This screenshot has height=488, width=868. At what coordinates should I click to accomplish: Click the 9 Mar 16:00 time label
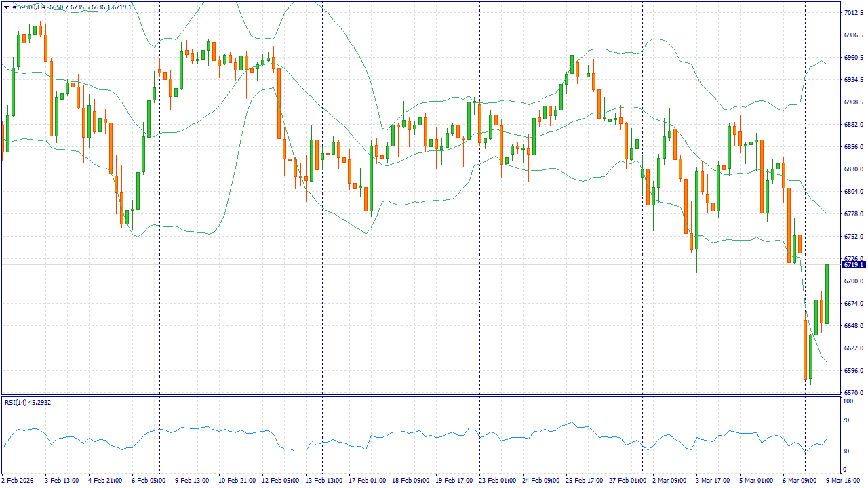coord(843,481)
